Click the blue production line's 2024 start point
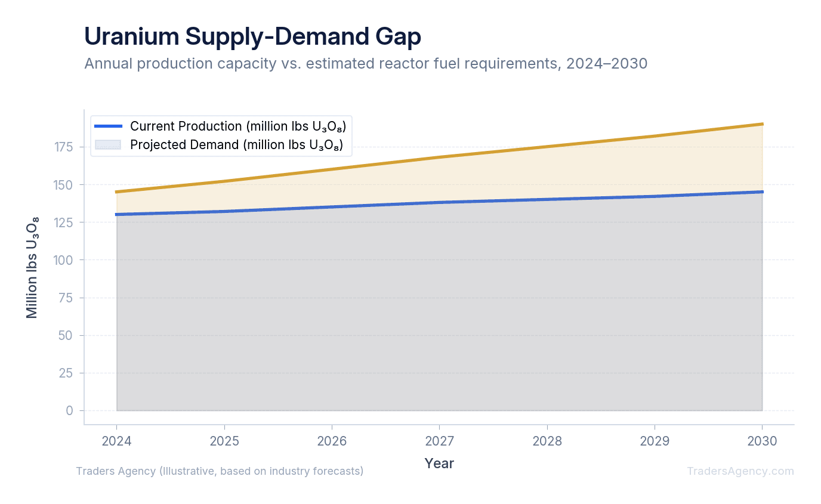Viewport: 821px width, 504px height. pos(116,214)
